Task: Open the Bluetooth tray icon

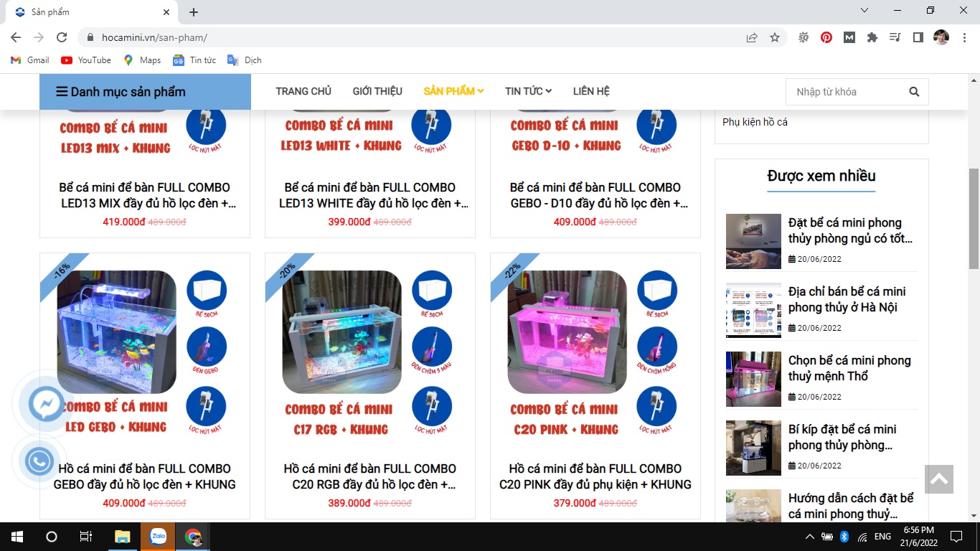Action: (844, 537)
